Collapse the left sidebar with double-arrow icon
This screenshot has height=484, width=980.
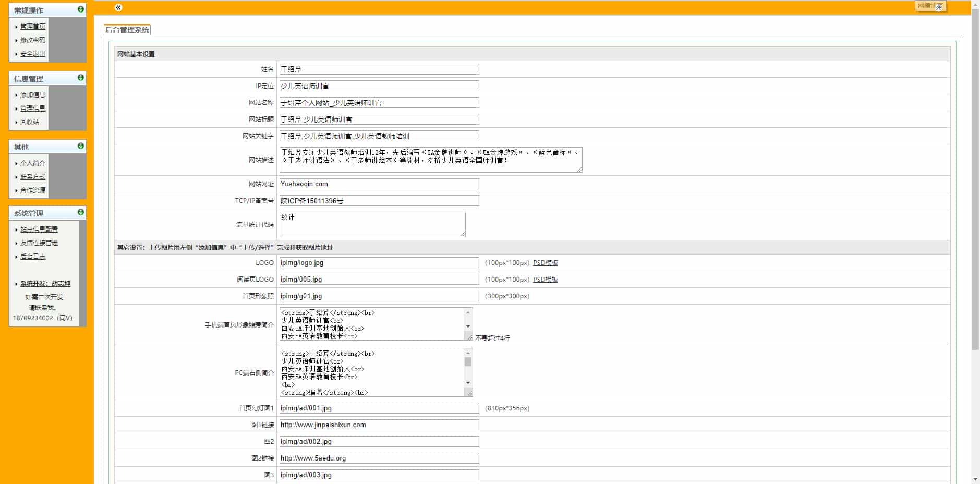118,7
